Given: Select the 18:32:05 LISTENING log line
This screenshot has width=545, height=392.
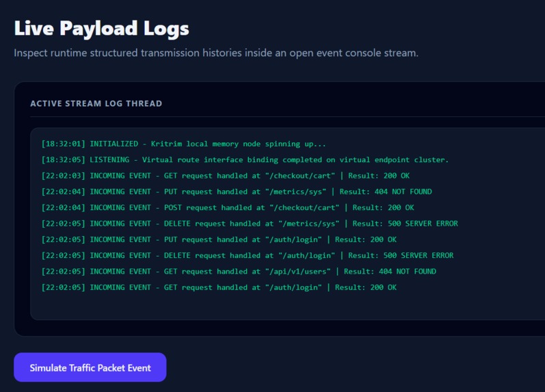Looking at the screenshot, I should 245,159.
